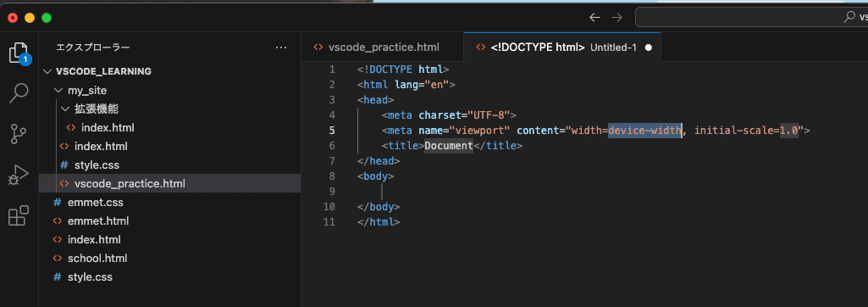Click the unsaved dot on Untitled-1 tab
Viewport: 868px width, 307px height.
(x=648, y=47)
